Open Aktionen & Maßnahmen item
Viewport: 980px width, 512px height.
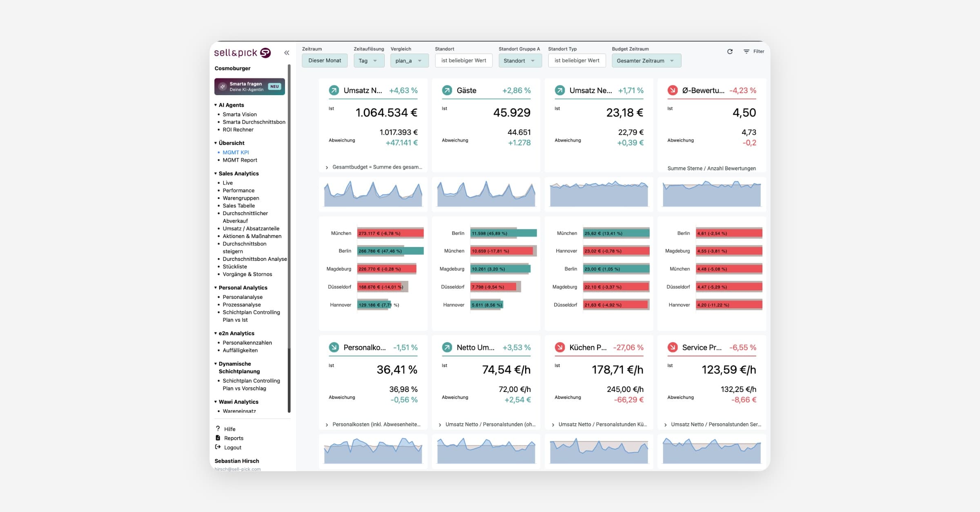pyautogui.click(x=252, y=236)
